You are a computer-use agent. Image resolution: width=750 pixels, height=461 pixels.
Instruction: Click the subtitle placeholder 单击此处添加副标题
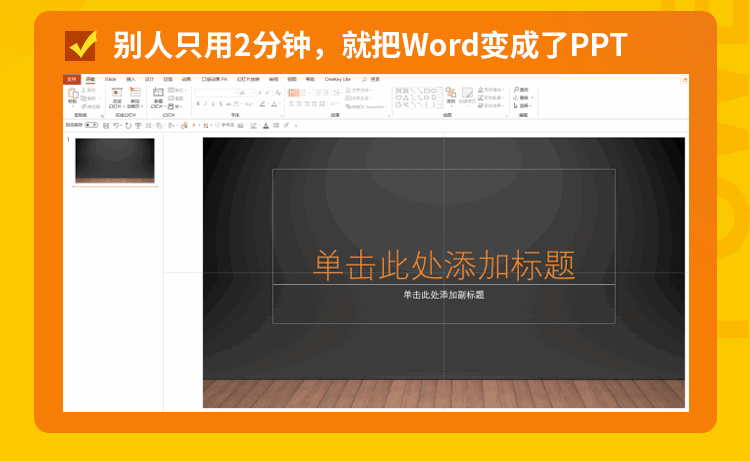point(444,295)
